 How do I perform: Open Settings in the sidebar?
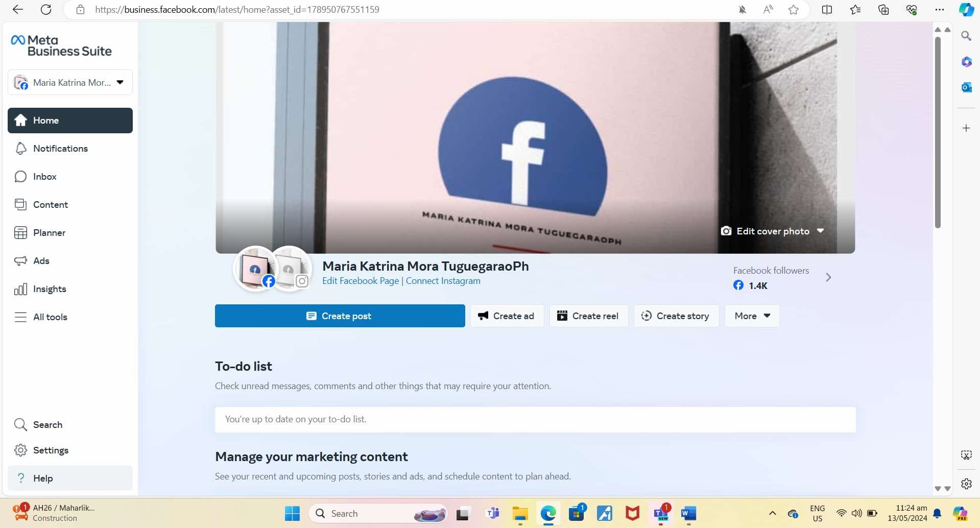click(x=70, y=450)
